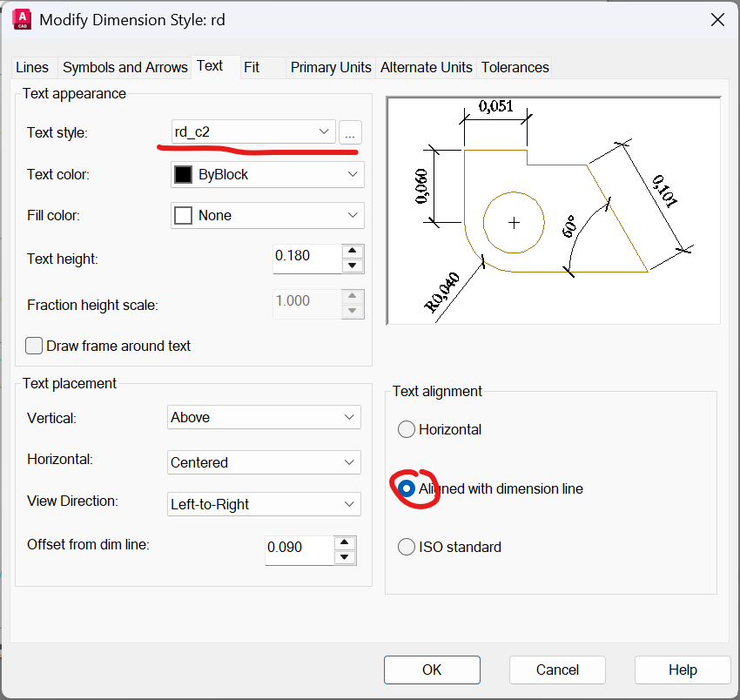
Task: Select Horizontal text alignment option
Action: tap(407, 429)
